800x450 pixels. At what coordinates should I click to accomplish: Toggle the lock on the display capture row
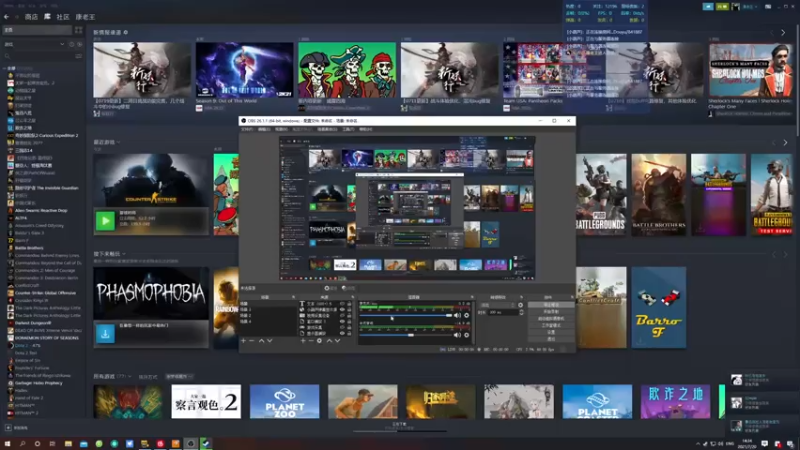point(349,333)
